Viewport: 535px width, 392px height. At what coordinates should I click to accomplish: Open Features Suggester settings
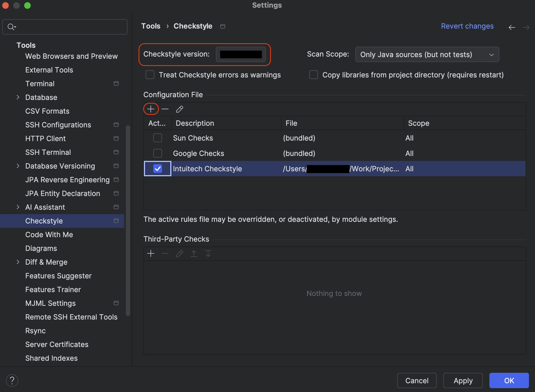point(58,276)
